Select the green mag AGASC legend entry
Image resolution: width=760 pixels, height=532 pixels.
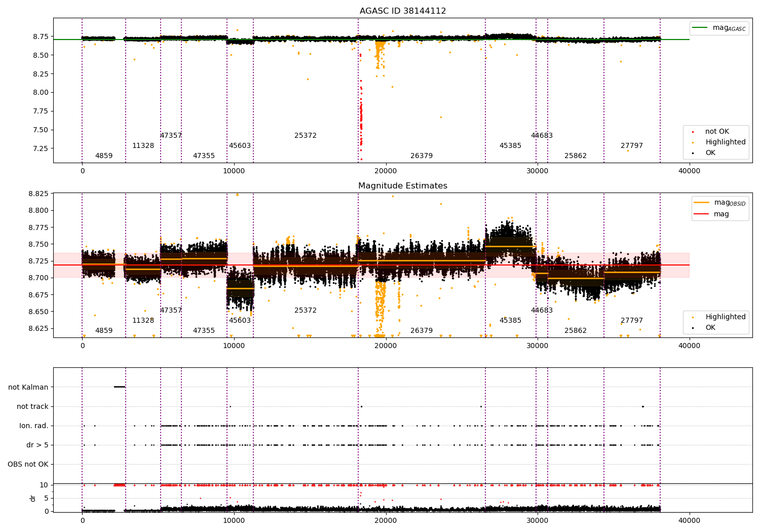click(719, 28)
